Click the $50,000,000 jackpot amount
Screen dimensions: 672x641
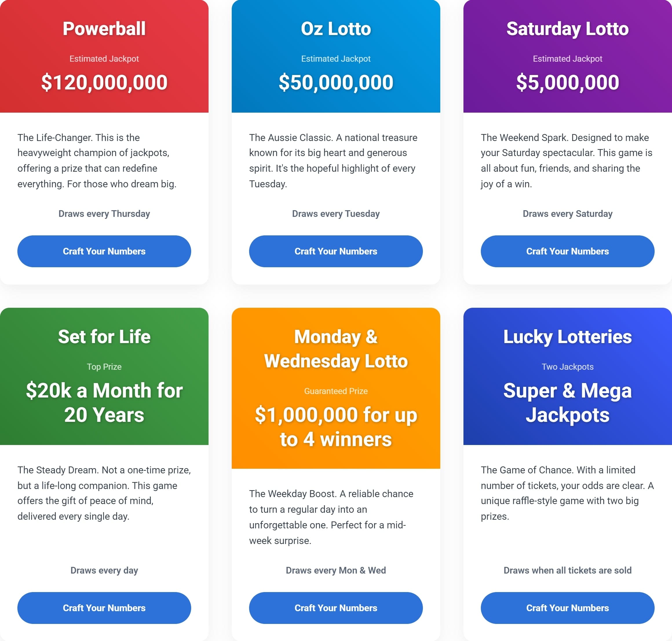336,82
